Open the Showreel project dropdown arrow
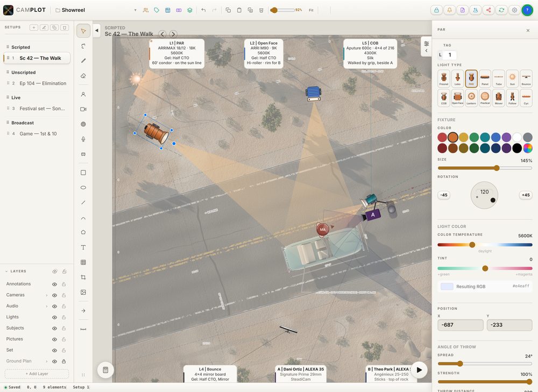Viewport: 538px width, 392px height. pyautogui.click(x=135, y=10)
